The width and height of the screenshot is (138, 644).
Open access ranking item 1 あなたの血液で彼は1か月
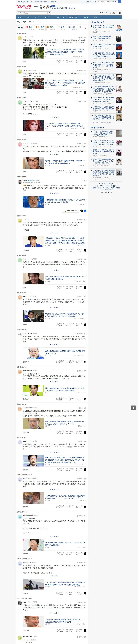click(103, 133)
